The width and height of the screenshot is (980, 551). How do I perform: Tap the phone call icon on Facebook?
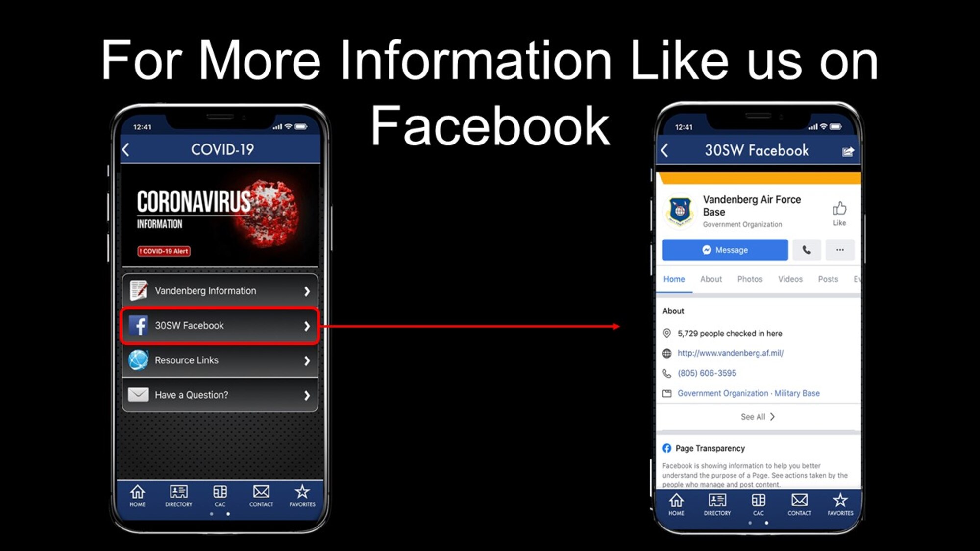point(807,250)
